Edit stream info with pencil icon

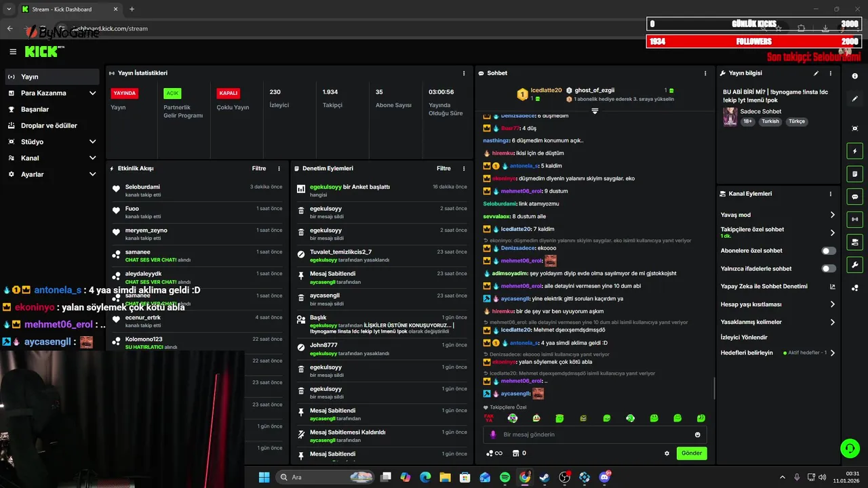point(816,73)
